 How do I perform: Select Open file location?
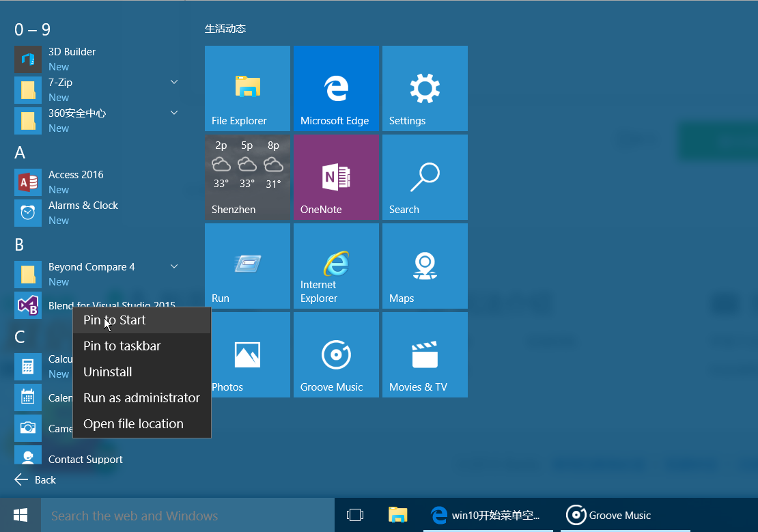[141, 423]
